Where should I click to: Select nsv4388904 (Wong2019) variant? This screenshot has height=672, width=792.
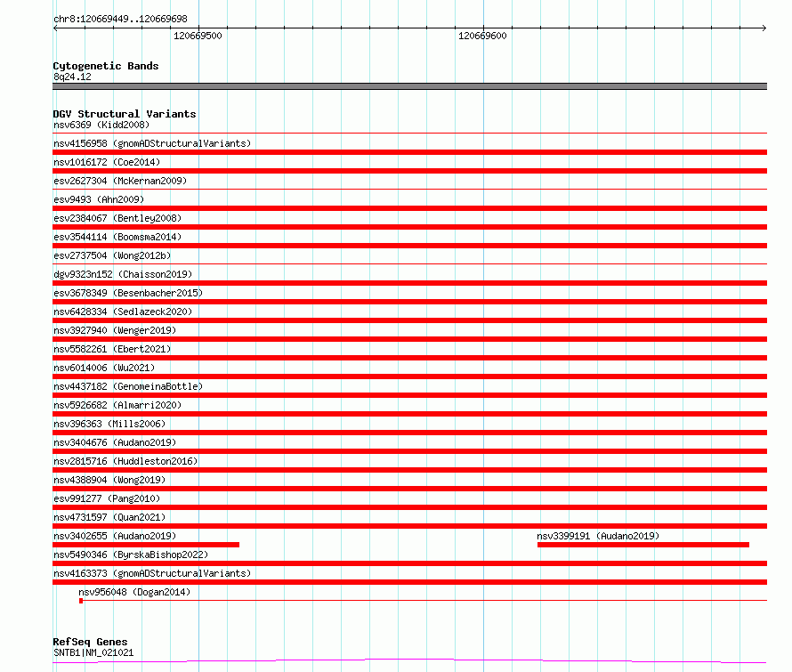click(x=109, y=480)
